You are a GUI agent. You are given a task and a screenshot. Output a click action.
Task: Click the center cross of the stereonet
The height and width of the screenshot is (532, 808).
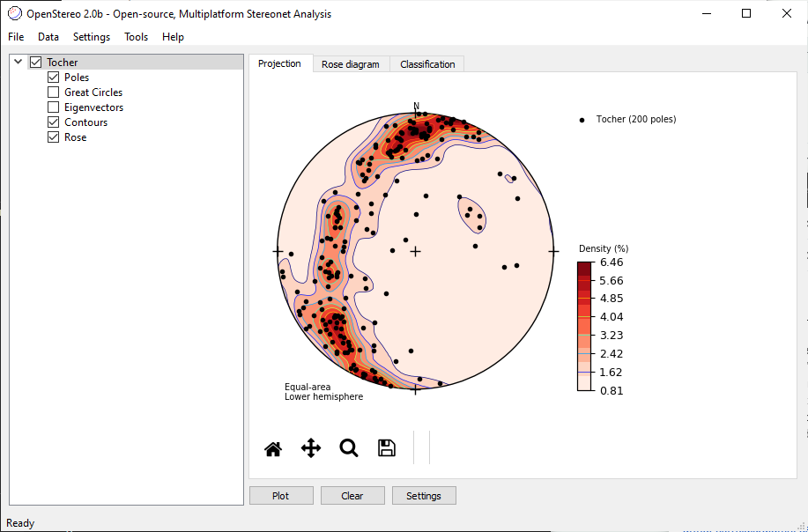(415, 251)
